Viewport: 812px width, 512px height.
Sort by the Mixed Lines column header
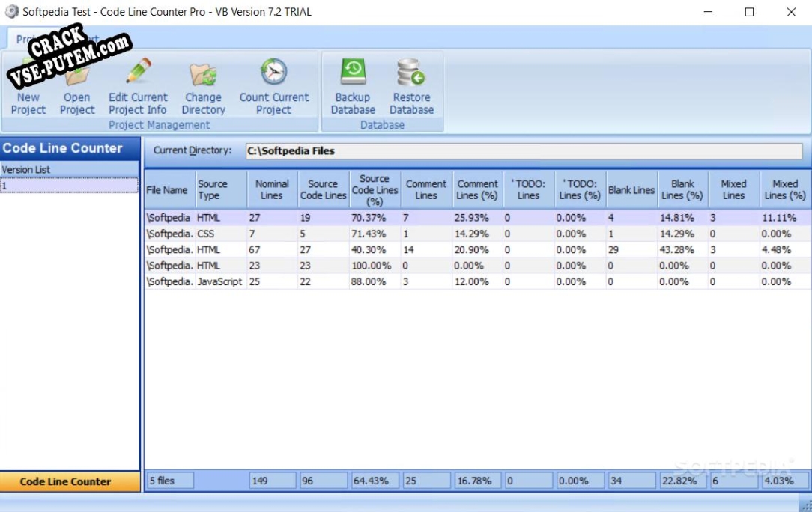pos(734,189)
